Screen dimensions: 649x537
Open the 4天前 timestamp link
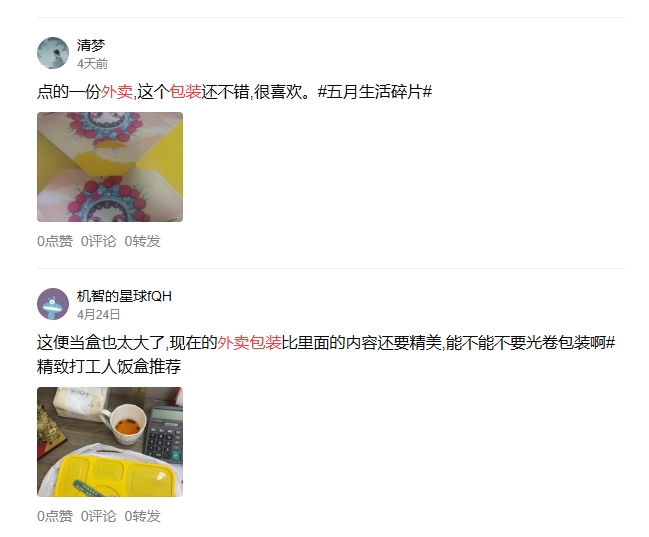92,64
